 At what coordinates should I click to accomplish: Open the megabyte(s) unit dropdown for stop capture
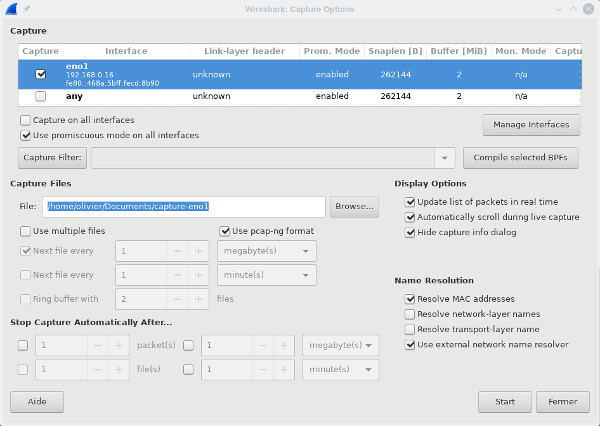tap(340, 345)
